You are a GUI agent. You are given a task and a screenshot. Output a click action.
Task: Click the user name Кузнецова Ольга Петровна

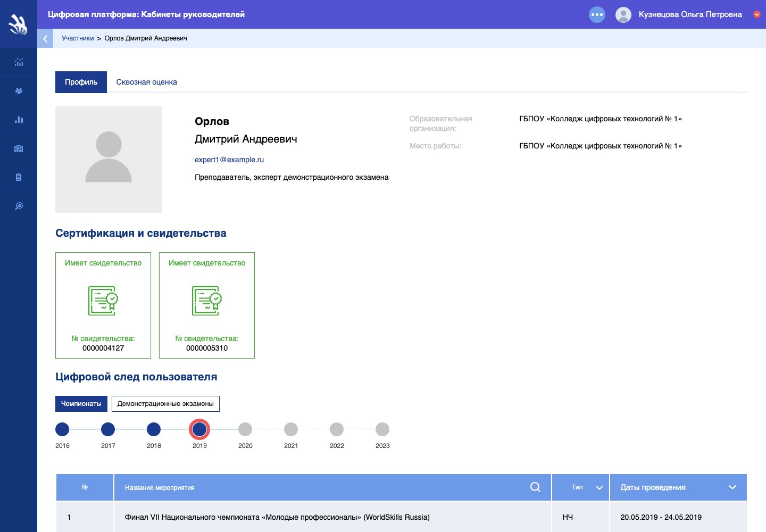[690, 14]
